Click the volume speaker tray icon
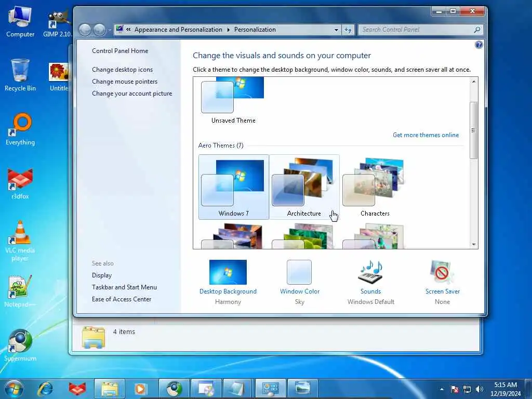 coord(479,389)
